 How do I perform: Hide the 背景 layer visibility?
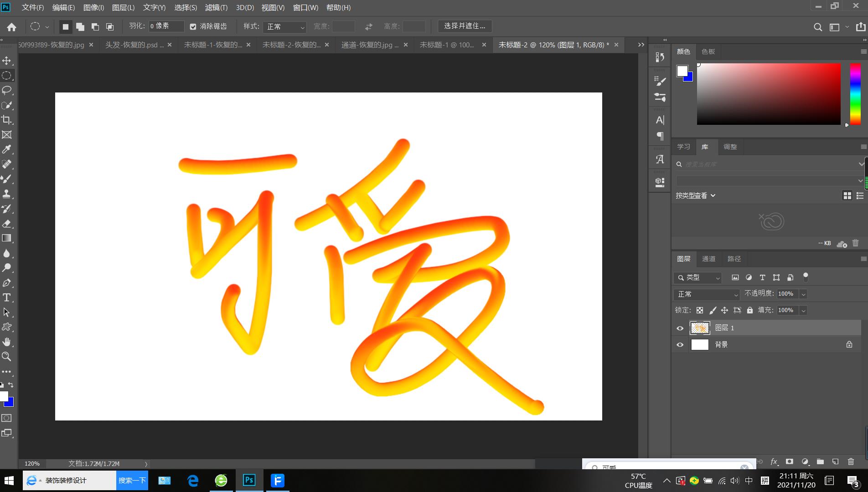[x=680, y=345]
